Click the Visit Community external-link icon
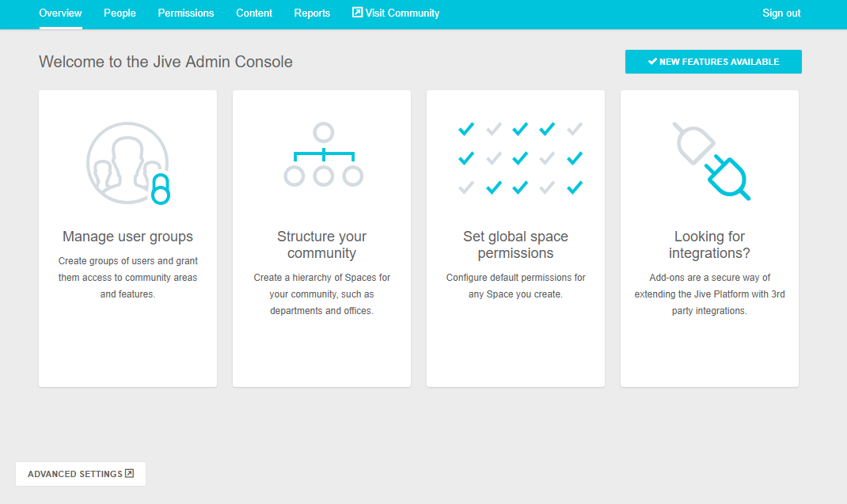 [x=357, y=13]
